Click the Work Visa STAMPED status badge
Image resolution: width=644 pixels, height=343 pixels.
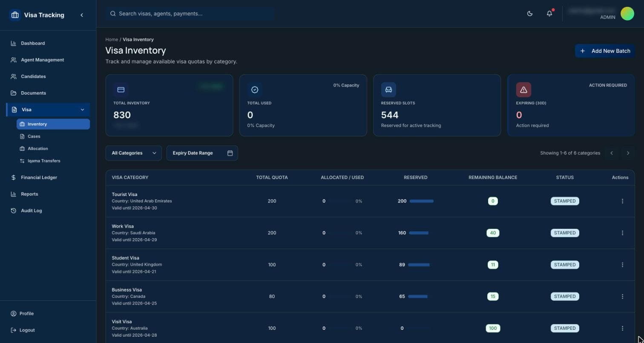point(565,233)
